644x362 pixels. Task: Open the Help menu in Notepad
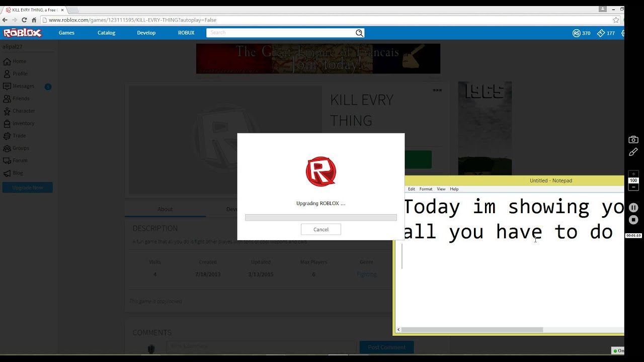(454, 189)
